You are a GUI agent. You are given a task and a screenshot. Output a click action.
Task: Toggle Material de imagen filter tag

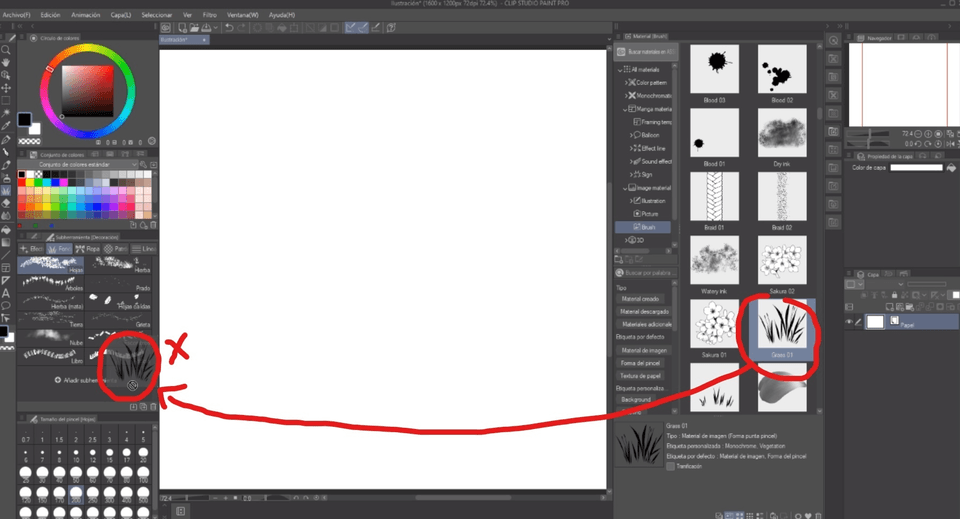[644, 350]
